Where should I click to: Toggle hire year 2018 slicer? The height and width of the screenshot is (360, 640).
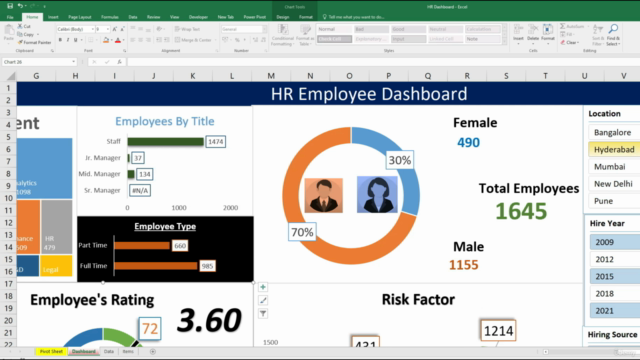[x=615, y=293]
